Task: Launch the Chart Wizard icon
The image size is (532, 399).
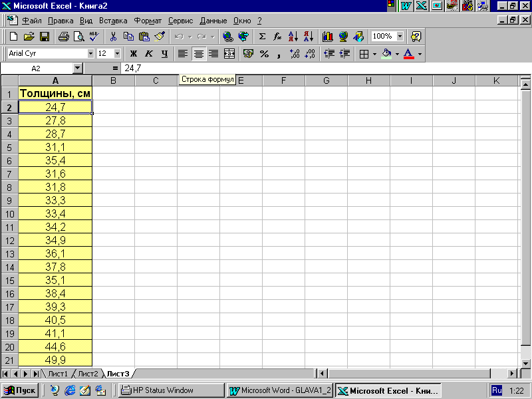Action: coord(327,37)
